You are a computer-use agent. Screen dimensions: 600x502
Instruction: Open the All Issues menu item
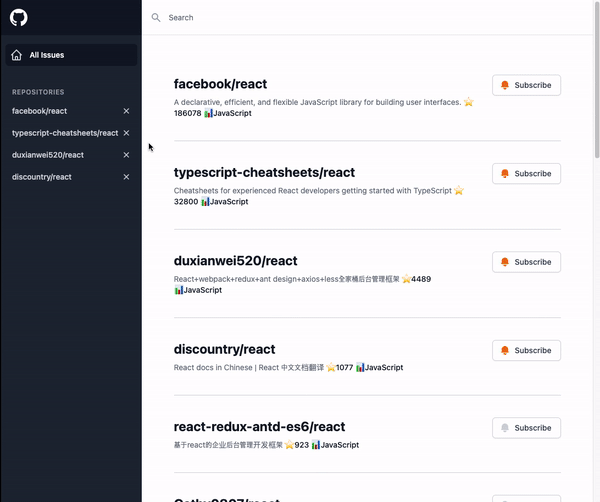click(71, 55)
